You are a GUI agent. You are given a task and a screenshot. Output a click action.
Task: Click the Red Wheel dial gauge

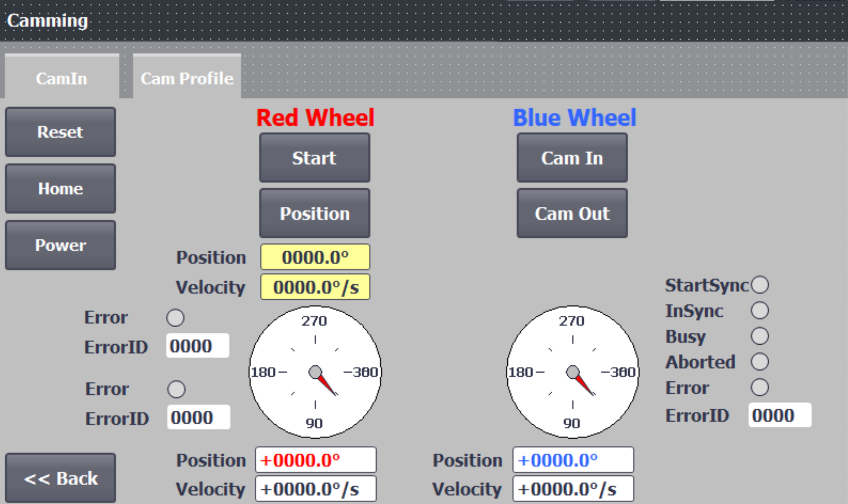315,372
